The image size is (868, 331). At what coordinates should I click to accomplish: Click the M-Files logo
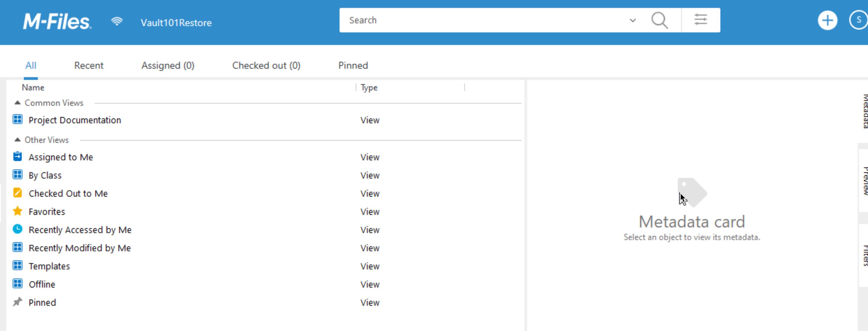pos(57,21)
